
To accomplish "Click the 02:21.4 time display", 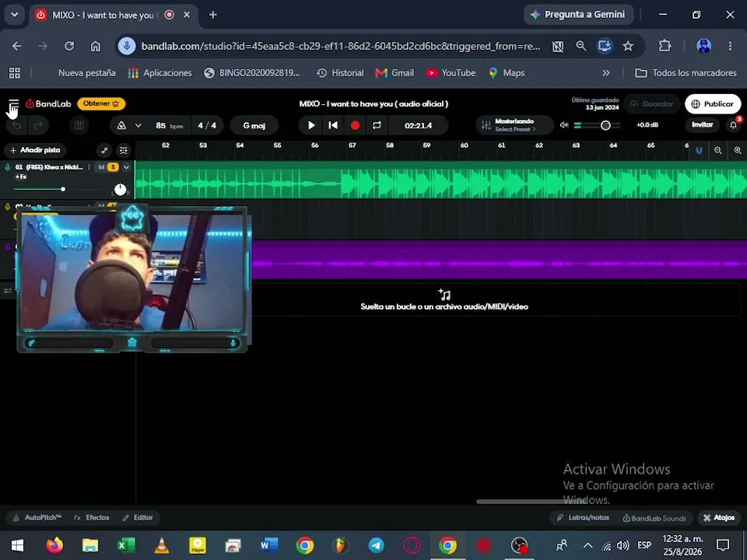I will point(419,126).
